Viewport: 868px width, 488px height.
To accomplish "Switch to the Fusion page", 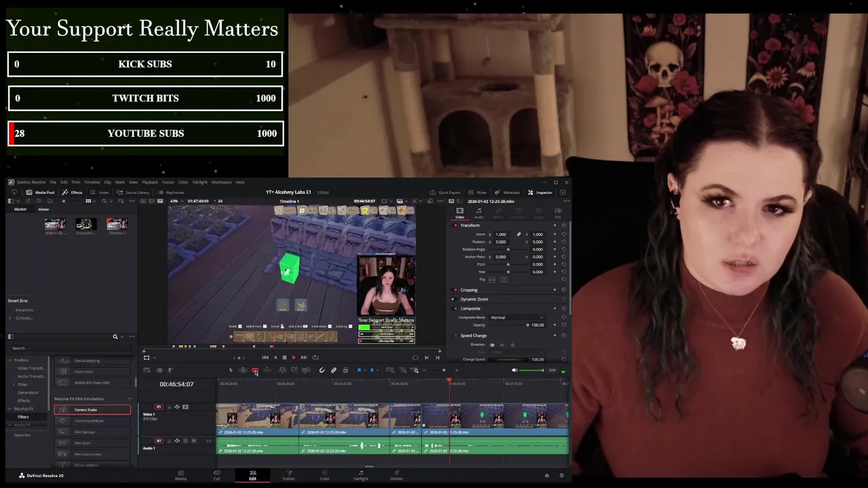I will coord(289,474).
